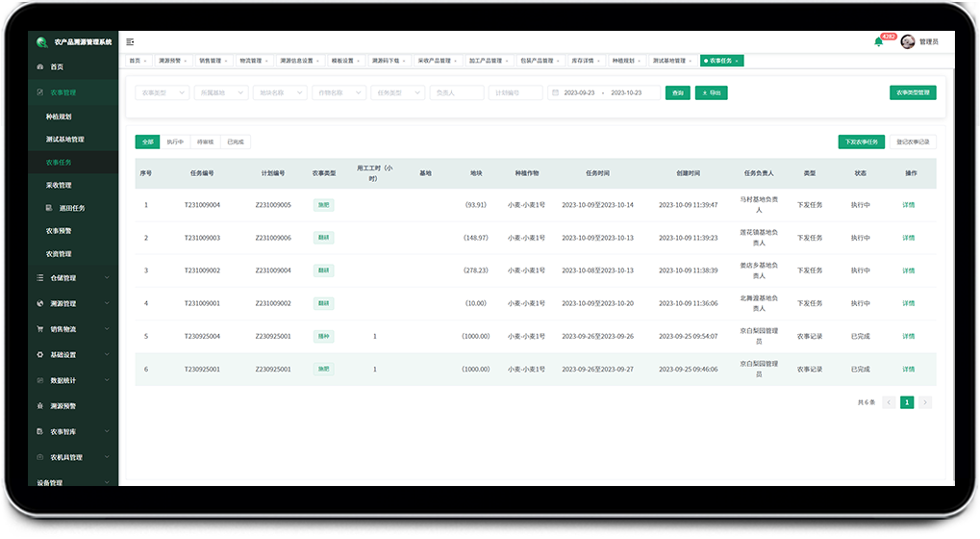Click end date 2023-10-23 in date range
Screen dimensions: 980x539
point(626,92)
